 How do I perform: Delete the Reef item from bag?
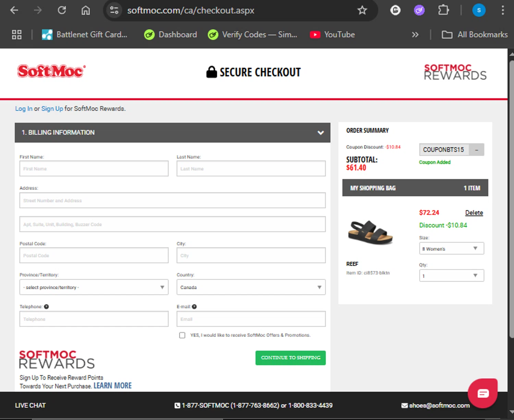coord(474,213)
